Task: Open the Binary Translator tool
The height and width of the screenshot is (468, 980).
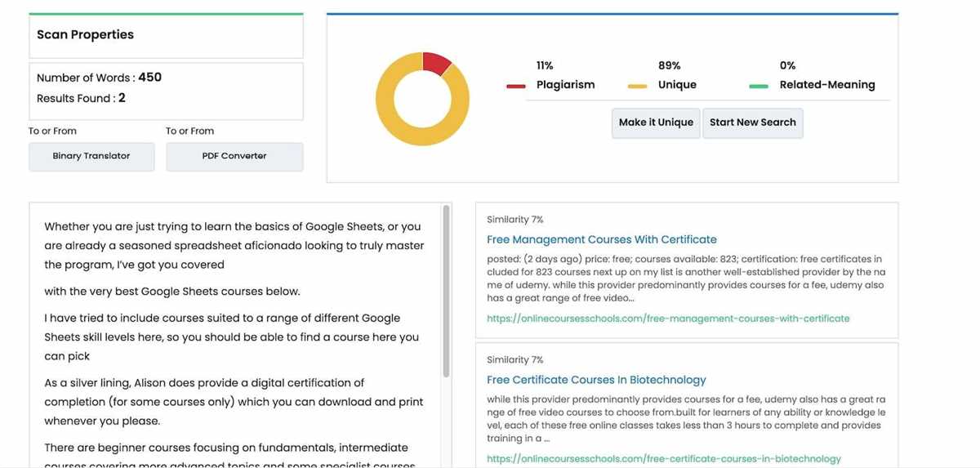Action: tap(91, 156)
